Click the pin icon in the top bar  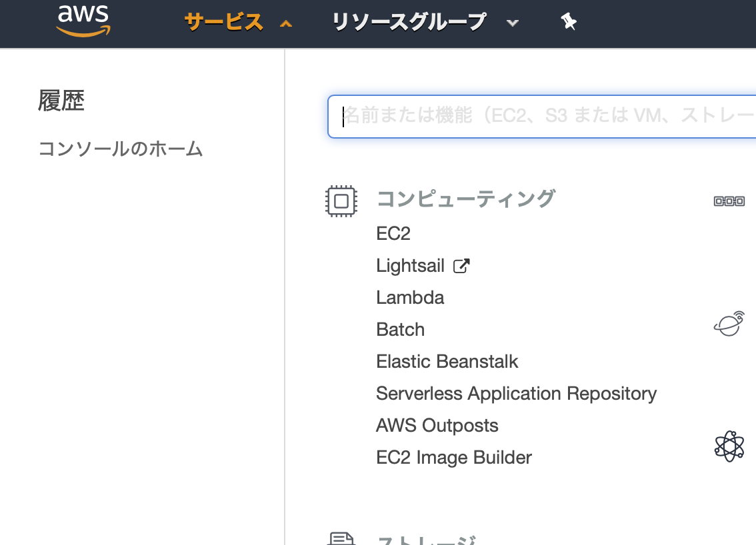click(x=569, y=22)
